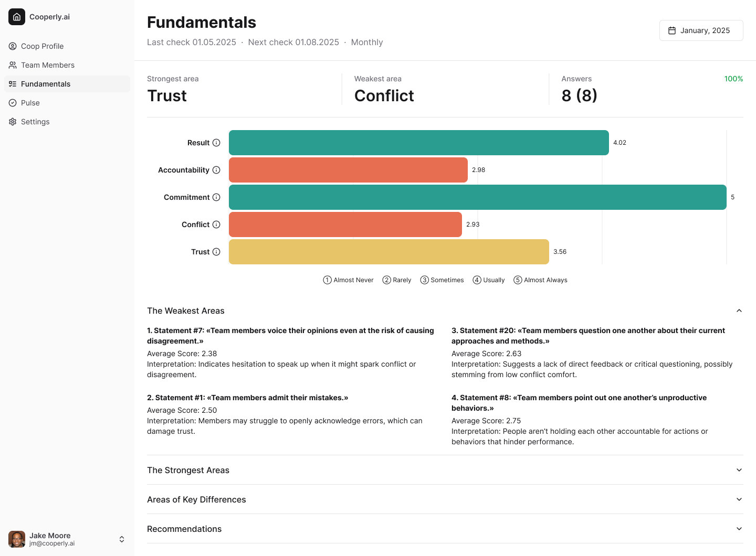Screen dimensions: 756x556
Task: Click the green 100% answers indicator
Action: click(x=733, y=79)
